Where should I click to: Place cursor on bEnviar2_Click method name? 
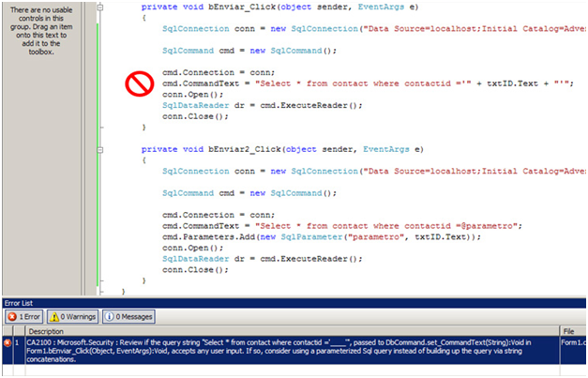(x=245, y=149)
